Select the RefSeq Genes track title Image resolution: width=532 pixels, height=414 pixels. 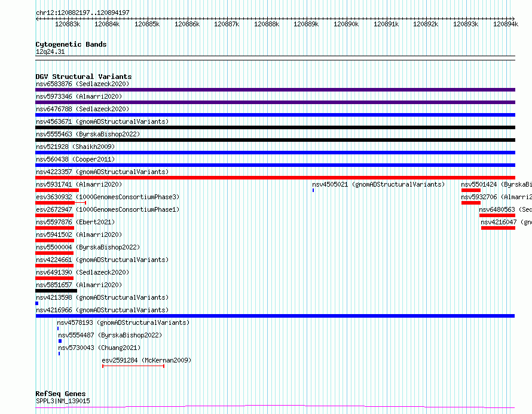tap(60, 394)
